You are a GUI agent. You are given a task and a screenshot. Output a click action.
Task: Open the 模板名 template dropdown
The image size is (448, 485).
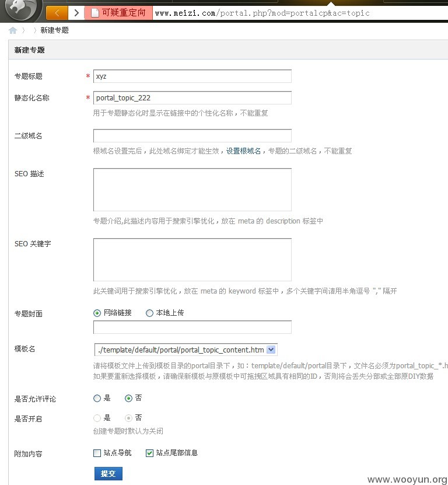186,350
